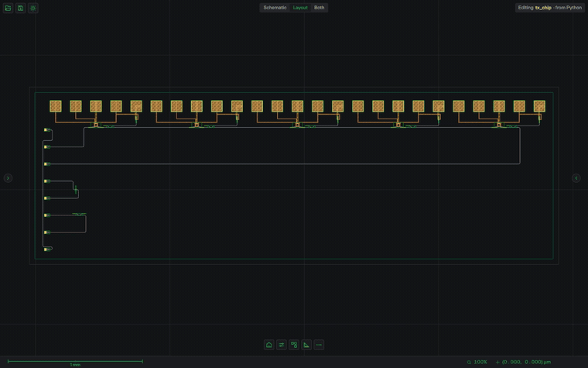588x368 pixels.
Task: Toggle light theme with the sun icon
Action: [33, 8]
